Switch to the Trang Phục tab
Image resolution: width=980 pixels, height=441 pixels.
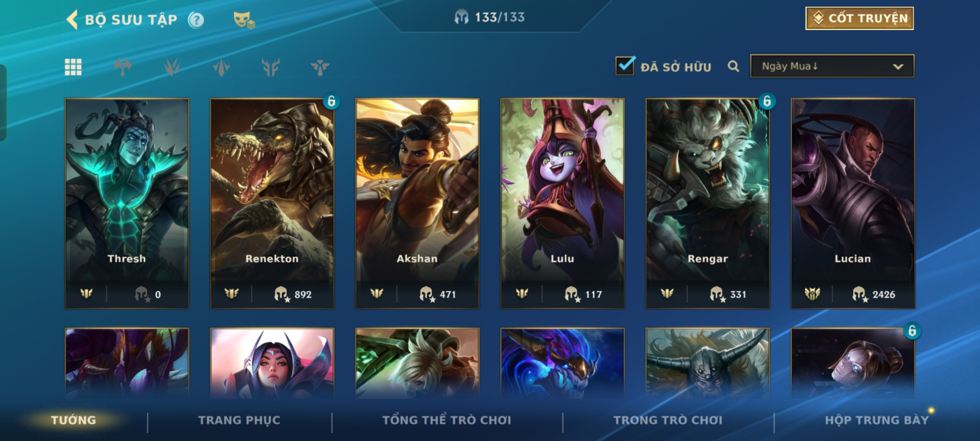click(x=239, y=420)
